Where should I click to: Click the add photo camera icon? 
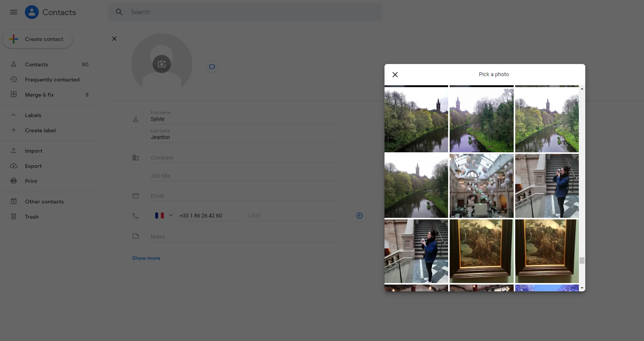pyautogui.click(x=162, y=64)
